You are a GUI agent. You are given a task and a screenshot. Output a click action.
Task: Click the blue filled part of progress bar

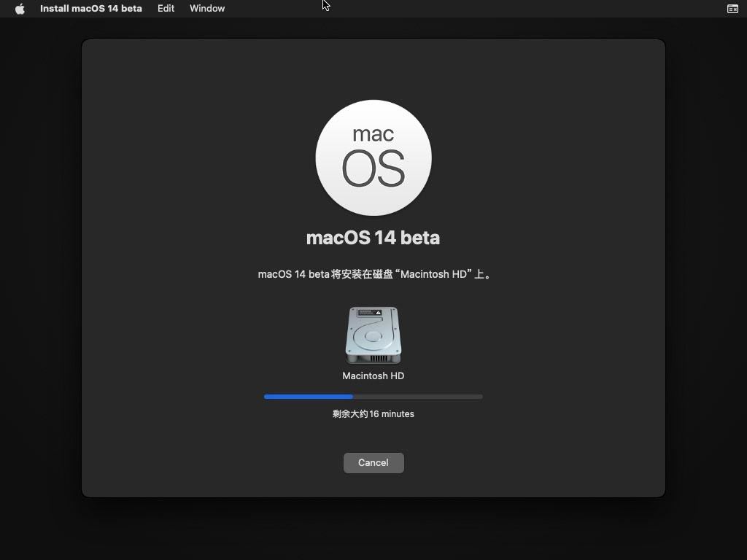point(308,397)
